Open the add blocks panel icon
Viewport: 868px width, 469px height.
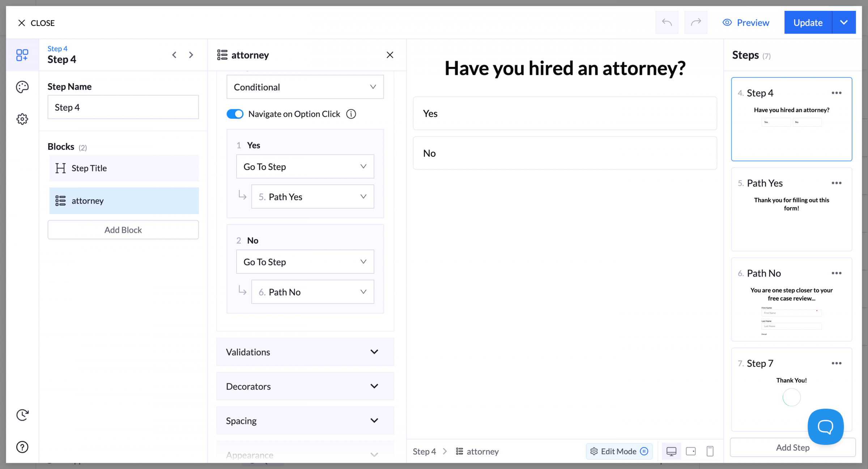tap(22, 55)
